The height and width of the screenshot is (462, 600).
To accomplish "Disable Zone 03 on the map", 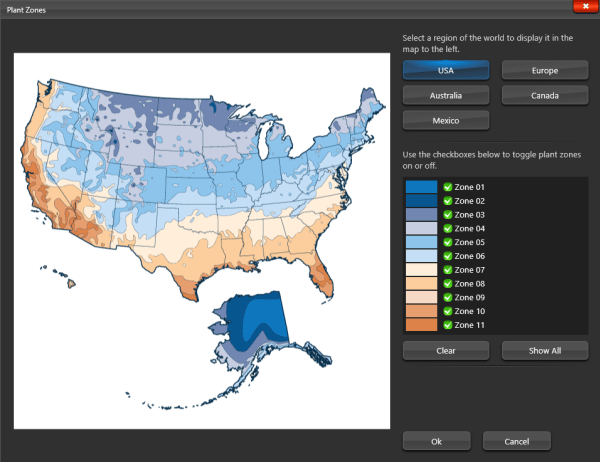I will click(448, 215).
